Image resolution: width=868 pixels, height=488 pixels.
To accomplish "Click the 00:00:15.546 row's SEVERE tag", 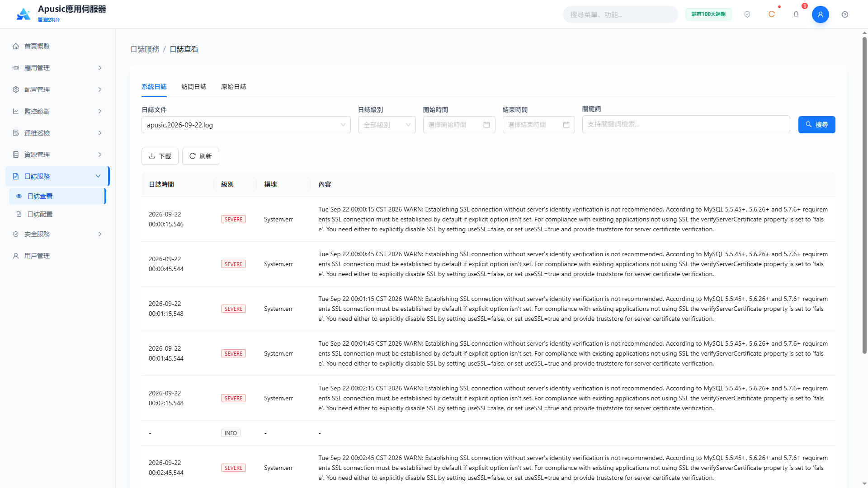I will click(233, 219).
